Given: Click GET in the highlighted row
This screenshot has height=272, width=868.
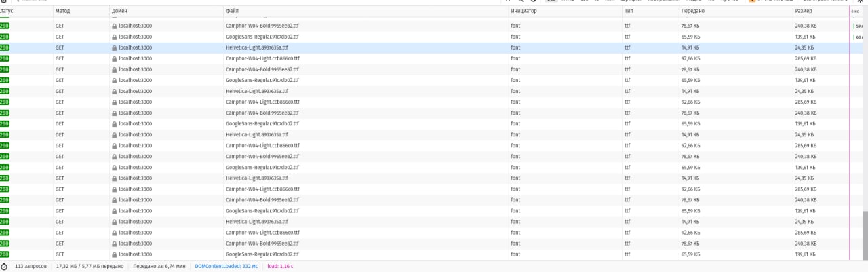Looking at the screenshot, I should coord(60,47).
